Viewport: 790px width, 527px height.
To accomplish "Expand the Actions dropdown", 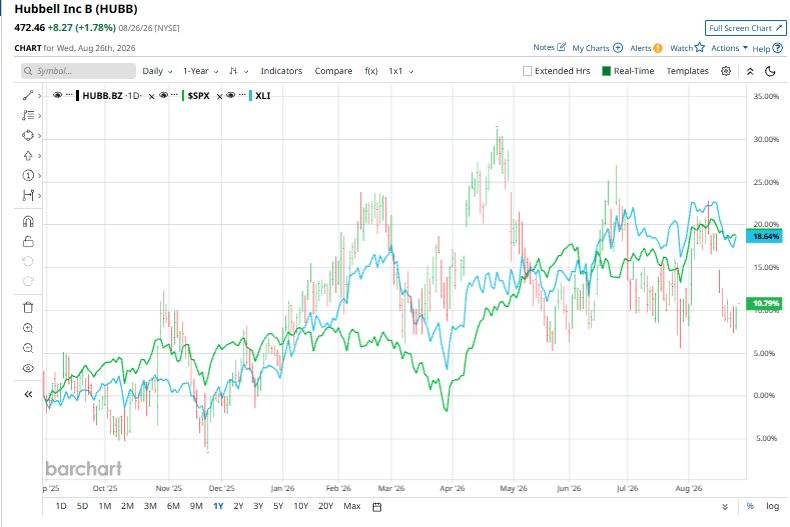I will point(729,48).
